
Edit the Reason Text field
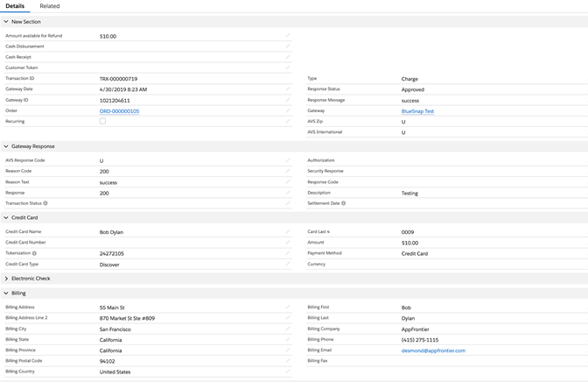(x=288, y=182)
